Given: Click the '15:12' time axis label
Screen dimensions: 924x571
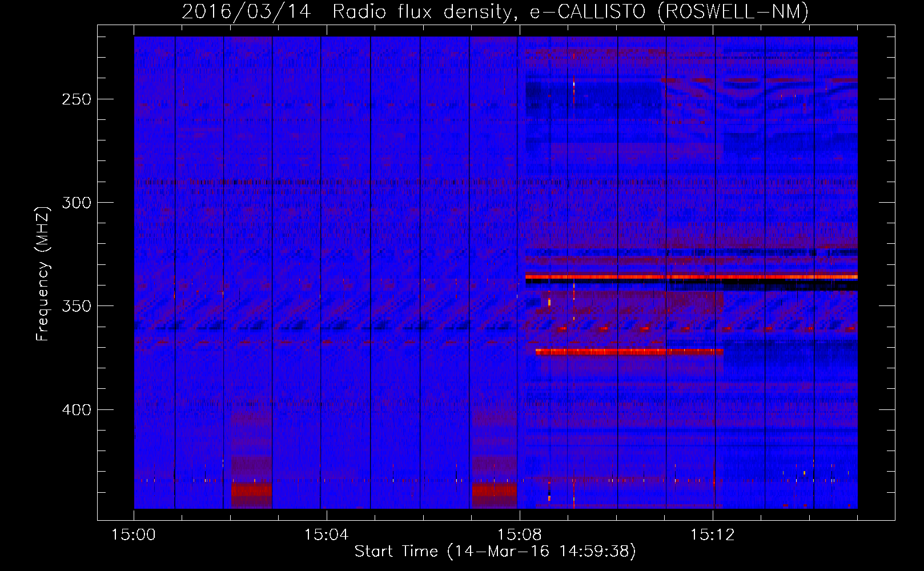Looking at the screenshot, I should point(712,535).
